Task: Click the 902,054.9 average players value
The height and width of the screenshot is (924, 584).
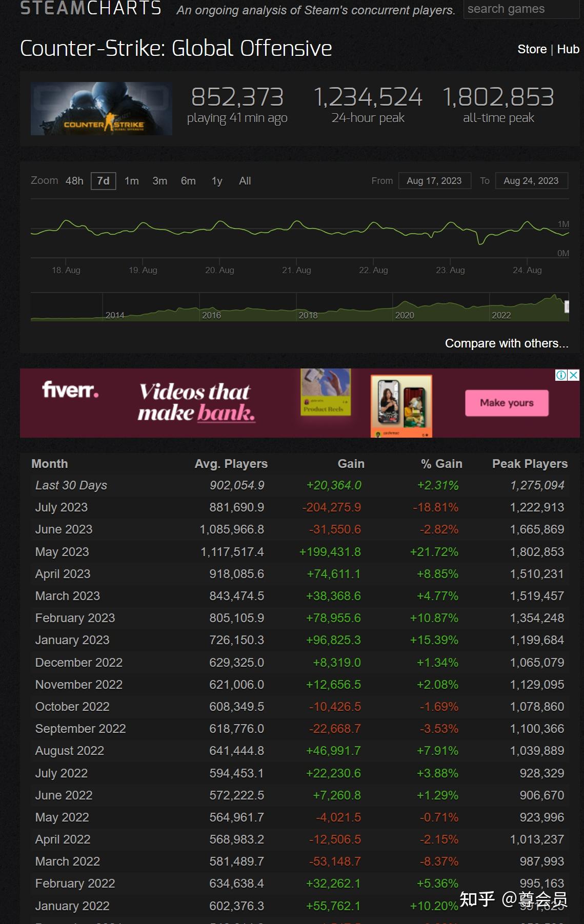Action: coord(237,485)
